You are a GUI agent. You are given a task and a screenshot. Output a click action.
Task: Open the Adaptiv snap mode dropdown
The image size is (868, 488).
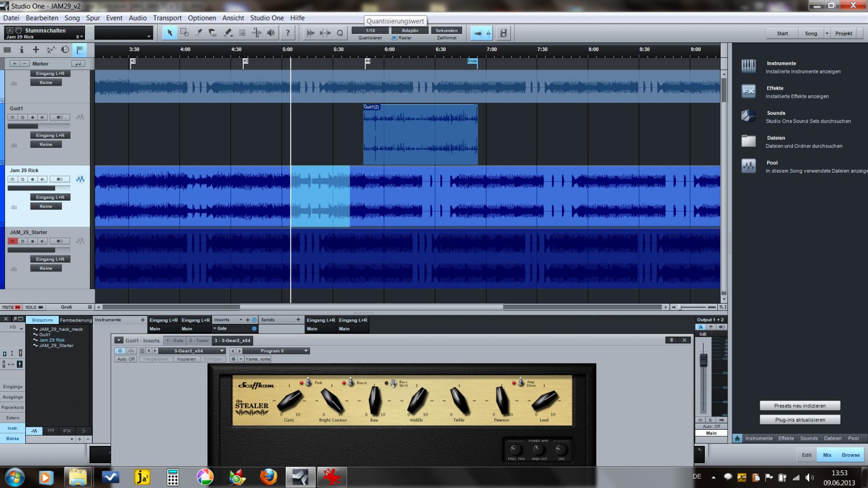(410, 30)
